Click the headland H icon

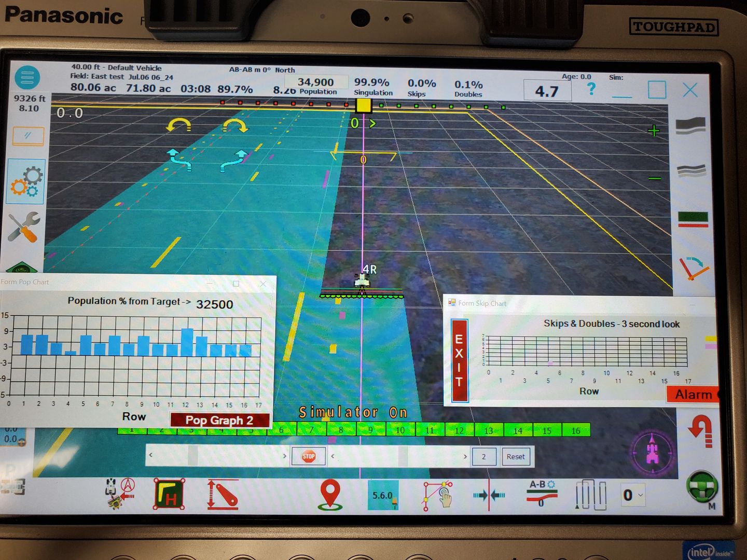click(x=169, y=494)
